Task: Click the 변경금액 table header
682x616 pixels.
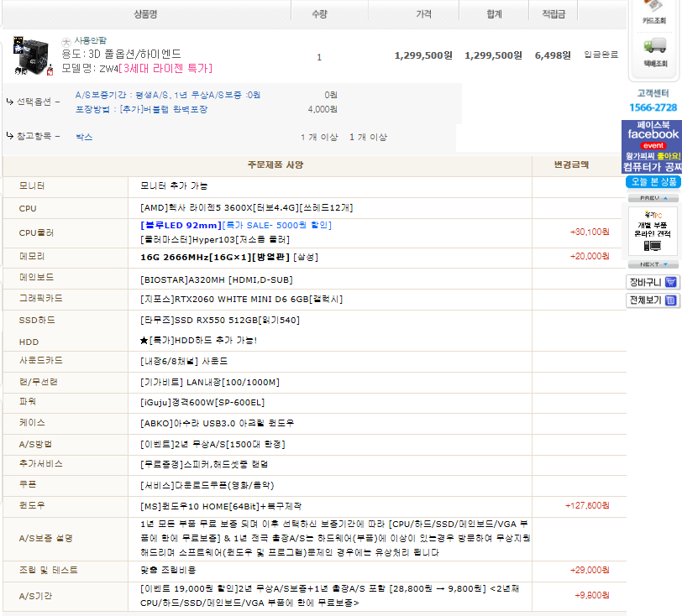Action: (x=571, y=164)
